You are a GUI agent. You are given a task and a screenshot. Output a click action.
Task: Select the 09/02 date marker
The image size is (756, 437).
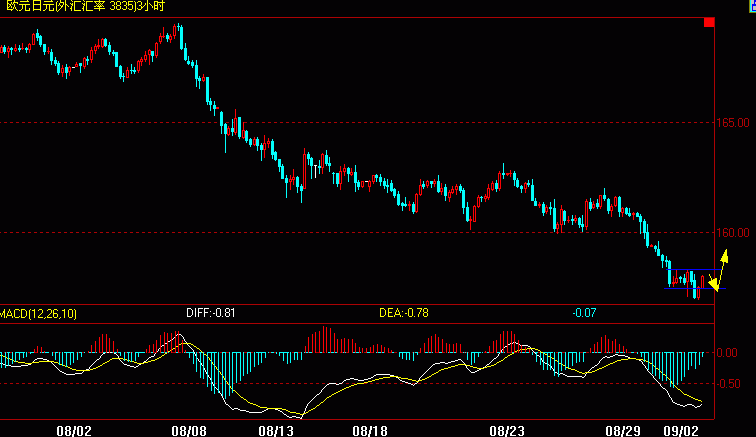(681, 431)
